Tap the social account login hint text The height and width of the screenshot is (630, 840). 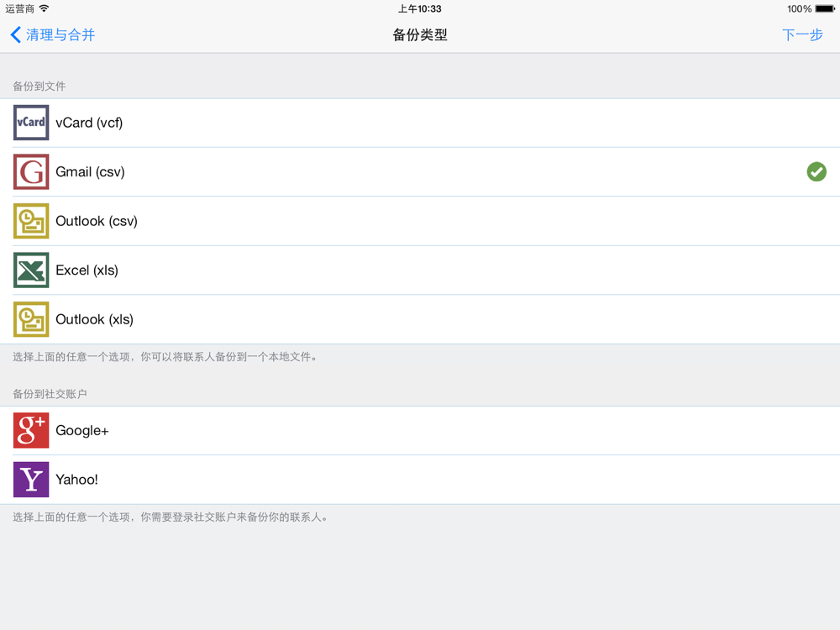[171, 517]
